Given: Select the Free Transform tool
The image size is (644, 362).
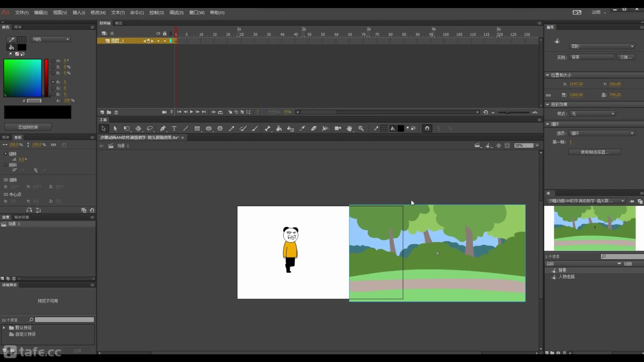Looking at the screenshot, I should click(x=127, y=129).
